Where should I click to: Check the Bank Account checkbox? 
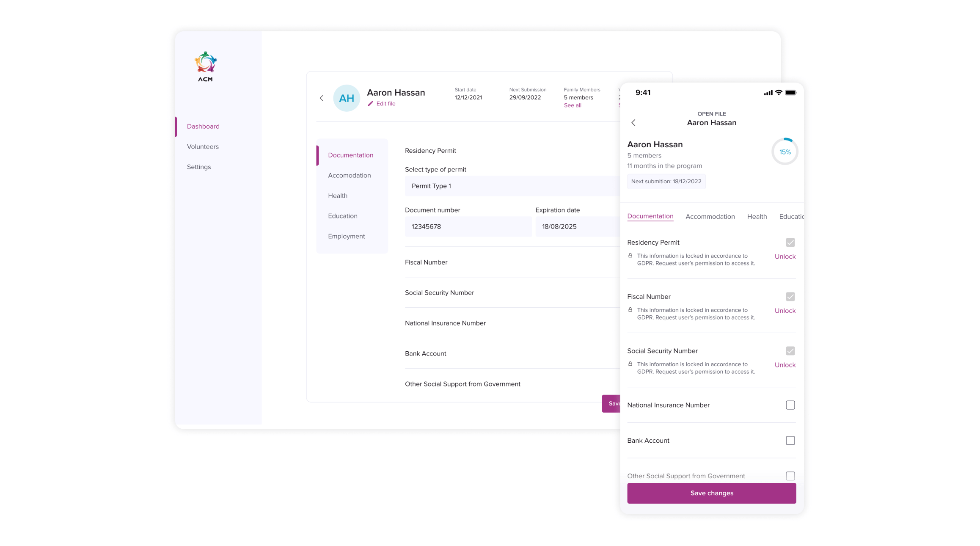tap(790, 441)
